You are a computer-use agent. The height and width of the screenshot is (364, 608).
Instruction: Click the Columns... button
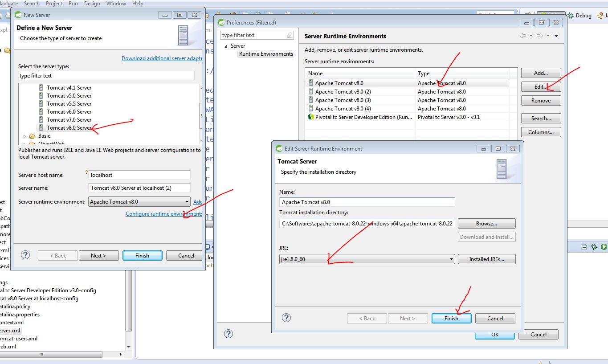point(541,132)
